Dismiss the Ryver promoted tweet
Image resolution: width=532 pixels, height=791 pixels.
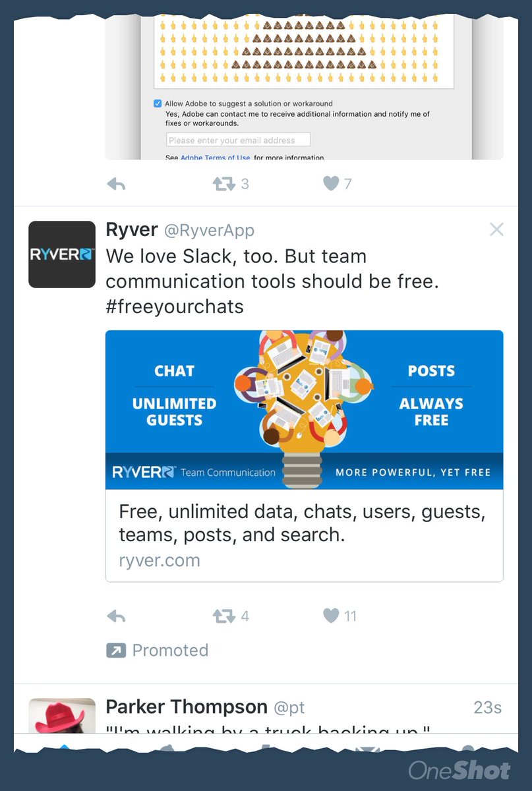click(496, 229)
